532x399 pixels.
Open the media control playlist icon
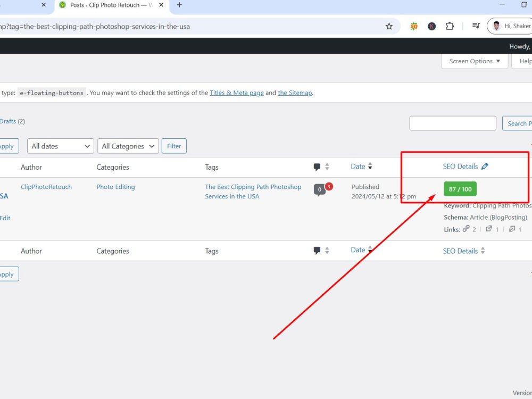pyautogui.click(x=476, y=26)
